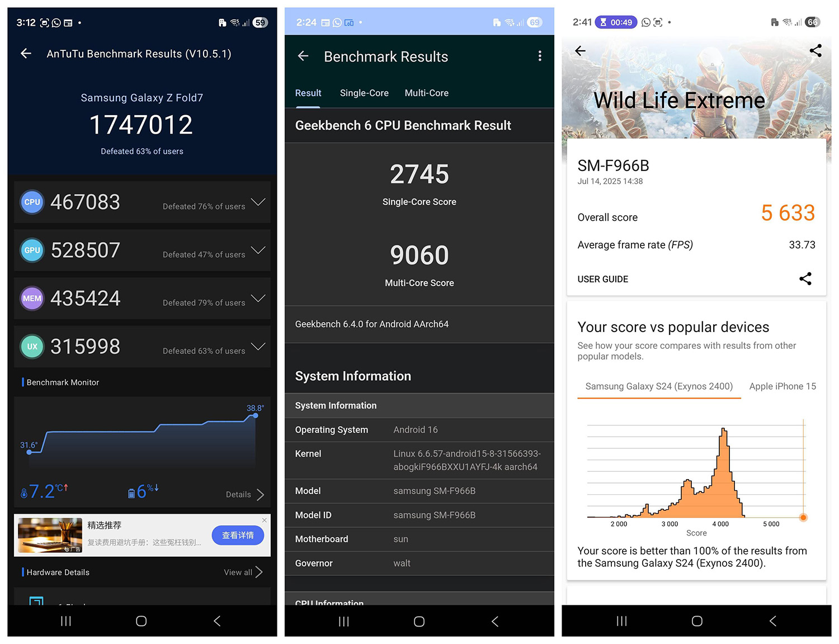This screenshot has height=644, width=839.
Task: Switch to the Single-Core tab
Action: [364, 93]
